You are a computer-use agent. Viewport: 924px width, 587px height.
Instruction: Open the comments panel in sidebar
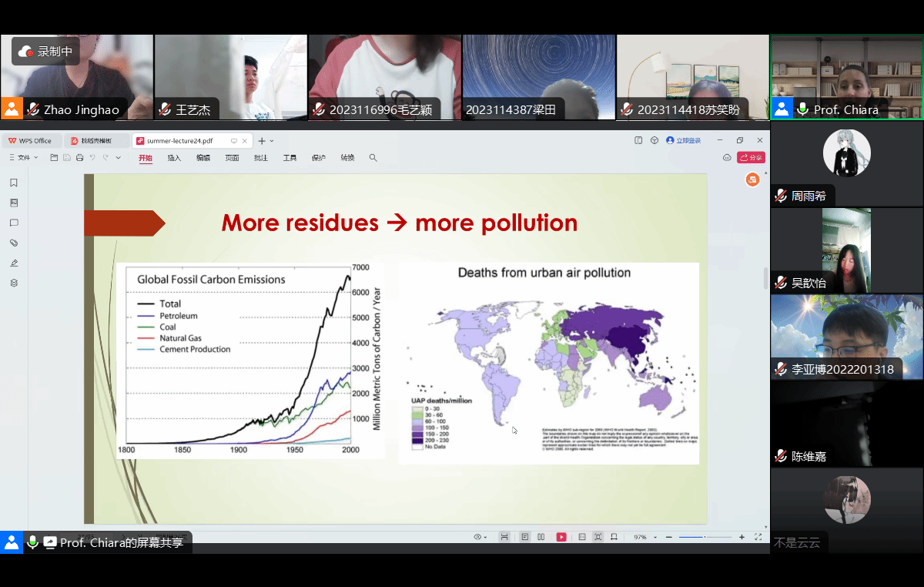14,223
